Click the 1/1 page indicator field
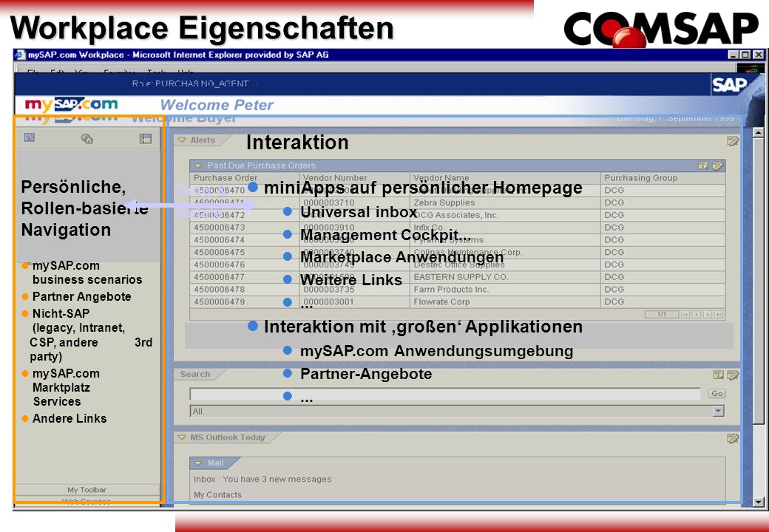Image resolution: width=769 pixels, height=532 pixels. (662, 314)
